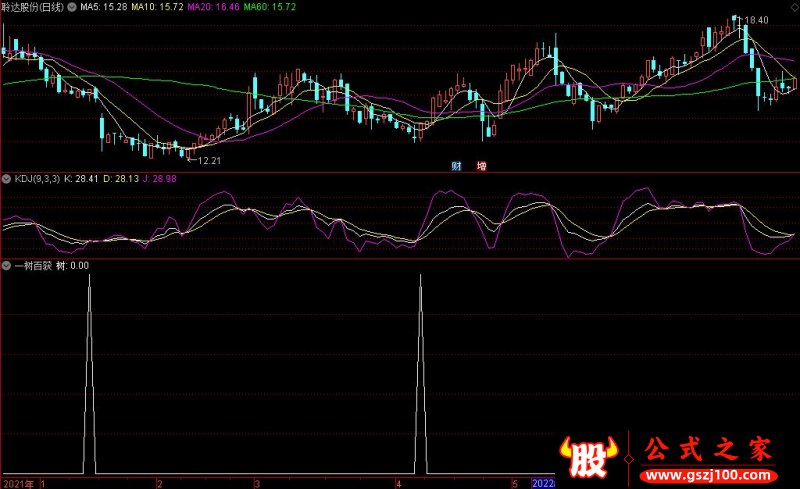Viewport: 800px width, 489px height.
Task: Click the 财 marker icon below chart
Action: click(x=456, y=166)
